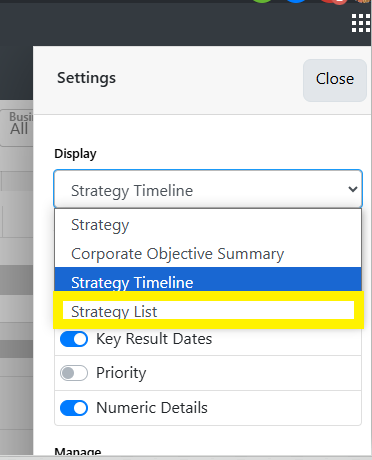
Task: Click the Key Result Dates label text
Action: point(154,339)
